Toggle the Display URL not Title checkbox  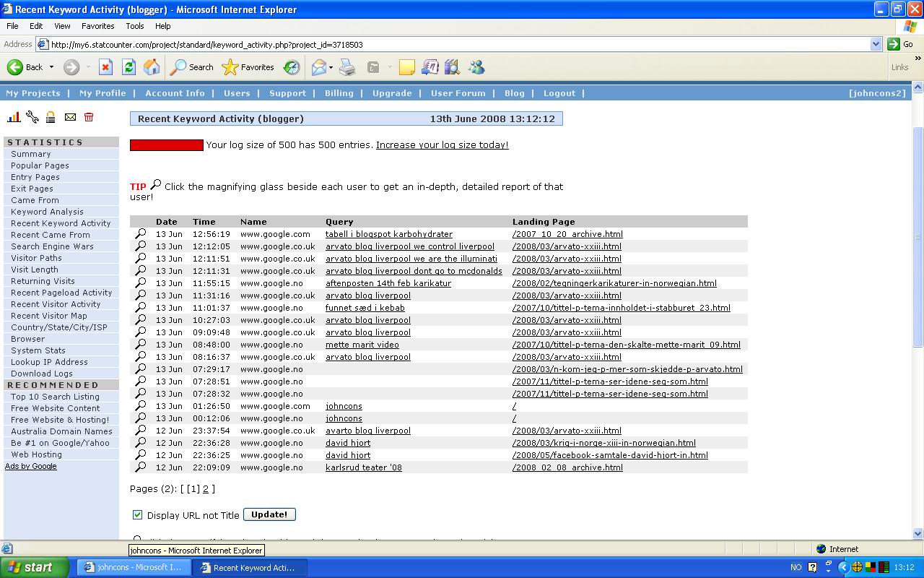coord(137,514)
